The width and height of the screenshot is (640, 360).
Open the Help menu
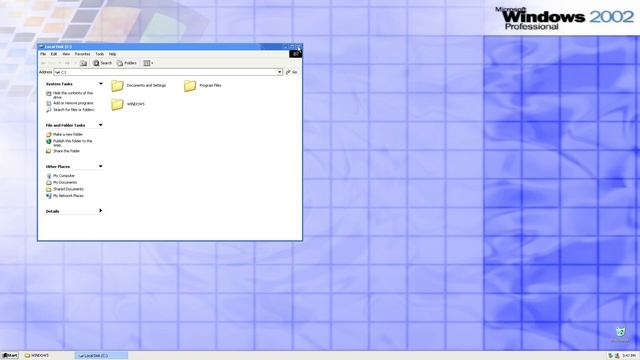112,54
